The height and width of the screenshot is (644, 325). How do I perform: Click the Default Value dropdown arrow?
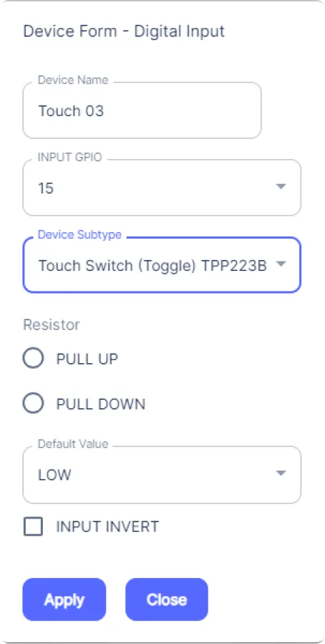[281, 474]
